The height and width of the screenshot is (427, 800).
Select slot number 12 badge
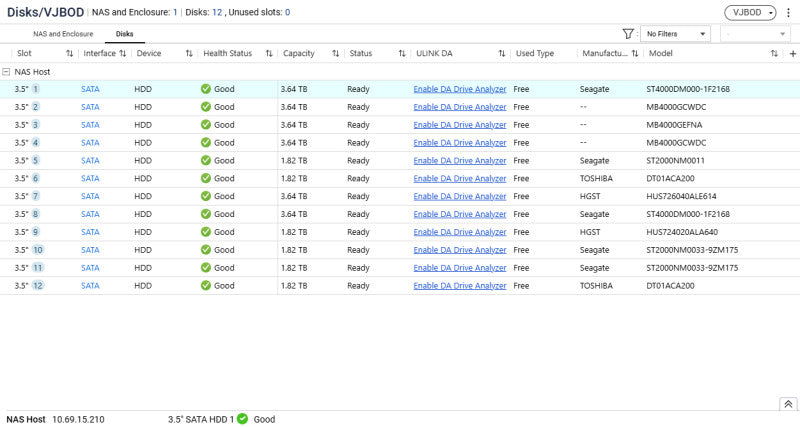[x=38, y=285]
